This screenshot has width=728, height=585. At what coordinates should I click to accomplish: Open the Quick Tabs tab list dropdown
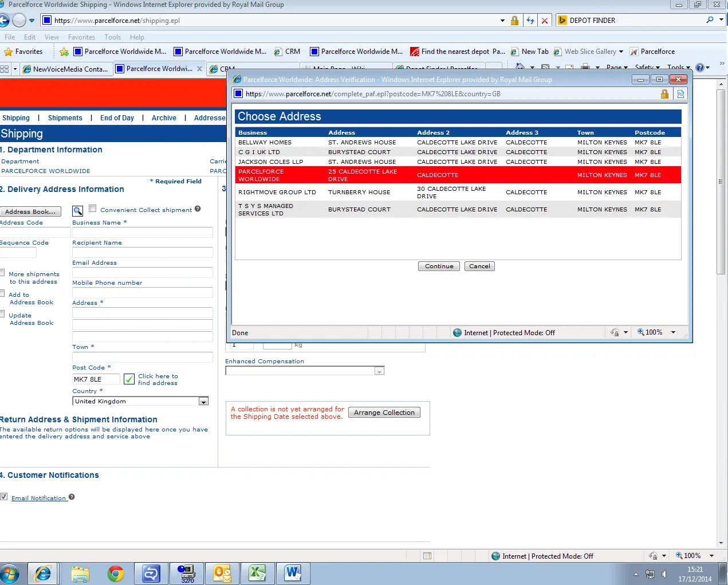pyautogui.click(x=15, y=69)
